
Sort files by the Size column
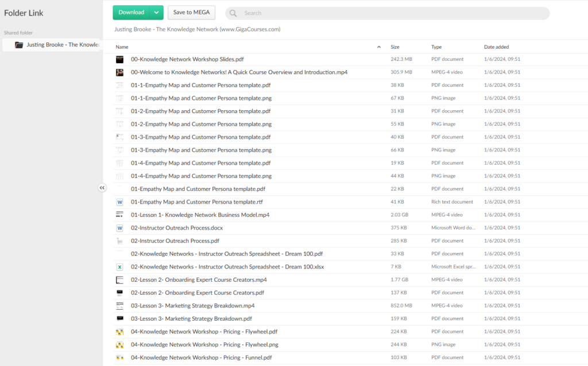coord(395,47)
